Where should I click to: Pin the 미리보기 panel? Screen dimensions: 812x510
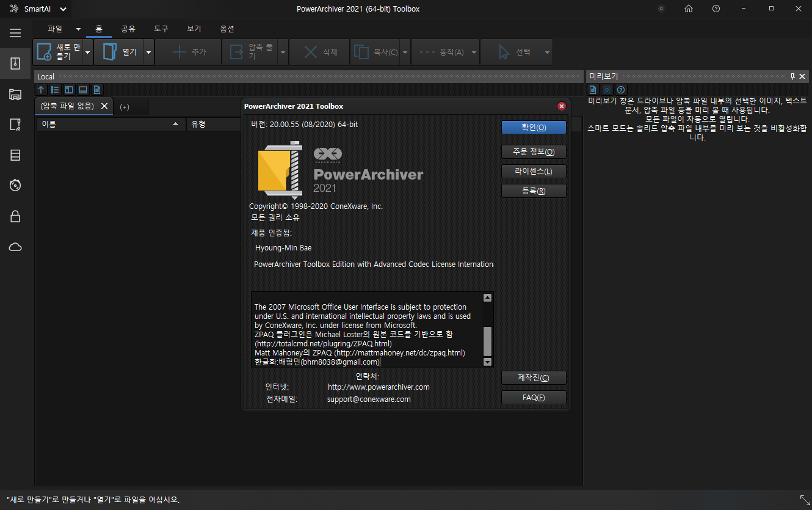coord(793,76)
